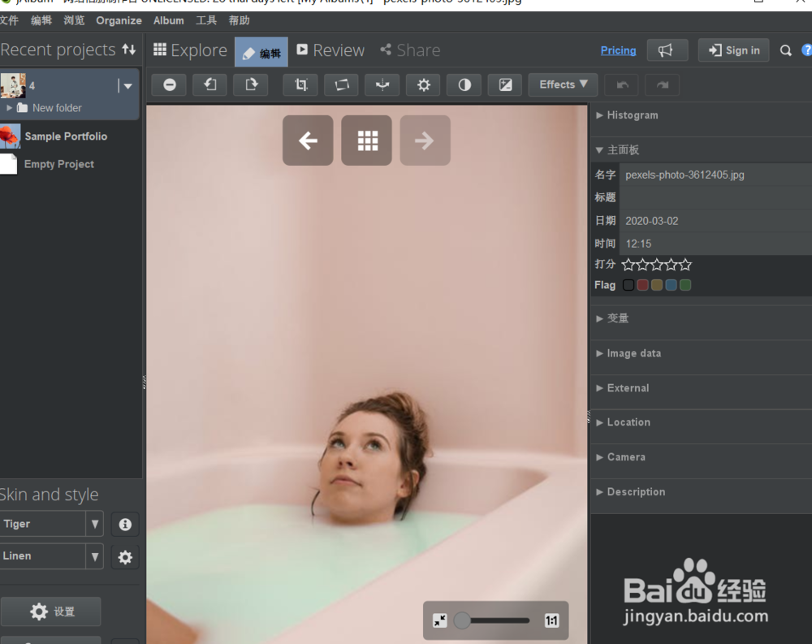Select the straighten perspective tool
Screen dimensions: 812x644
tap(341, 84)
